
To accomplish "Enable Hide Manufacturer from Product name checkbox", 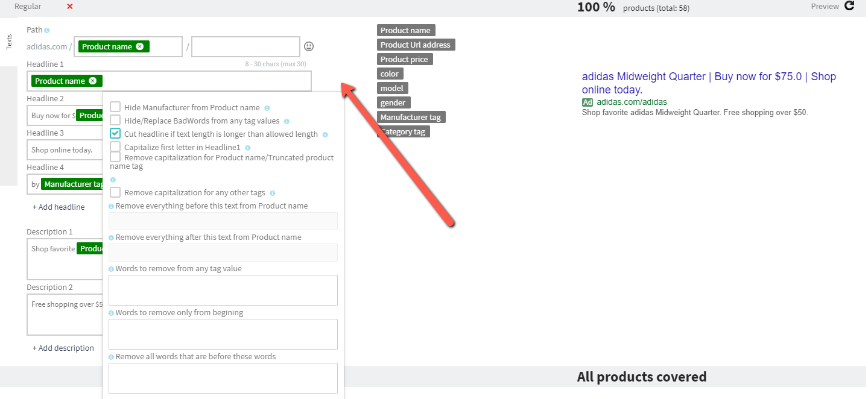I will point(115,107).
